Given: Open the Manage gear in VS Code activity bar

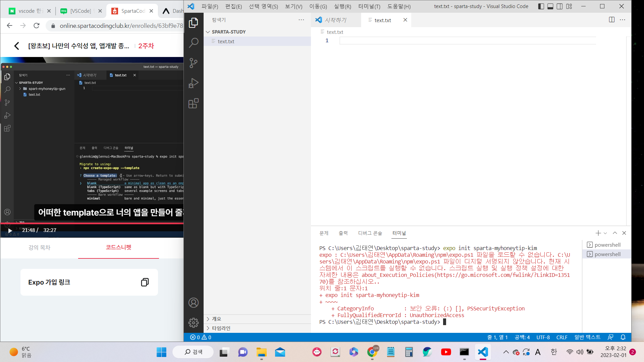Looking at the screenshot, I should [x=194, y=323].
